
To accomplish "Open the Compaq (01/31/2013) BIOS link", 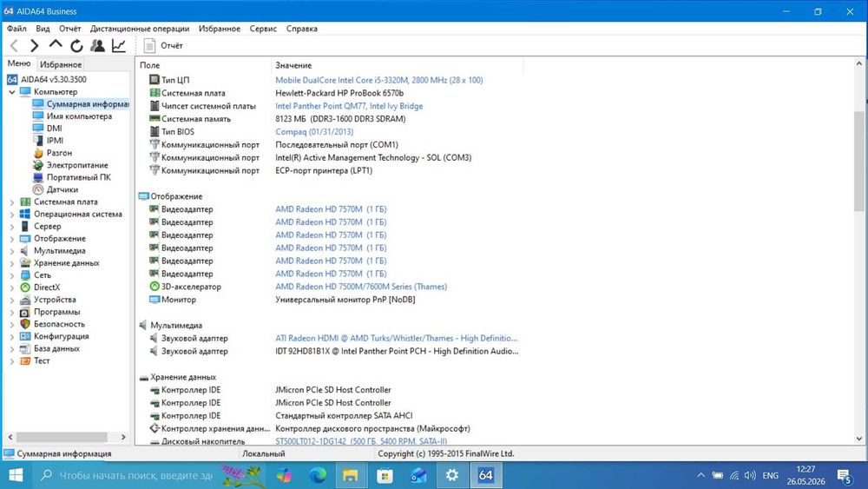I will click(314, 132).
